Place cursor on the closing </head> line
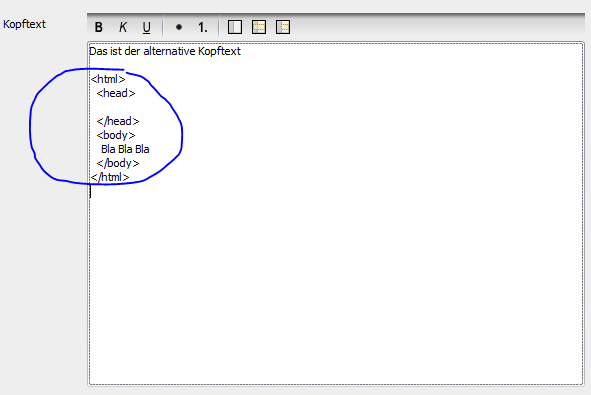Image resolution: width=591 pixels, height=395 pixels. click(118, 121)
